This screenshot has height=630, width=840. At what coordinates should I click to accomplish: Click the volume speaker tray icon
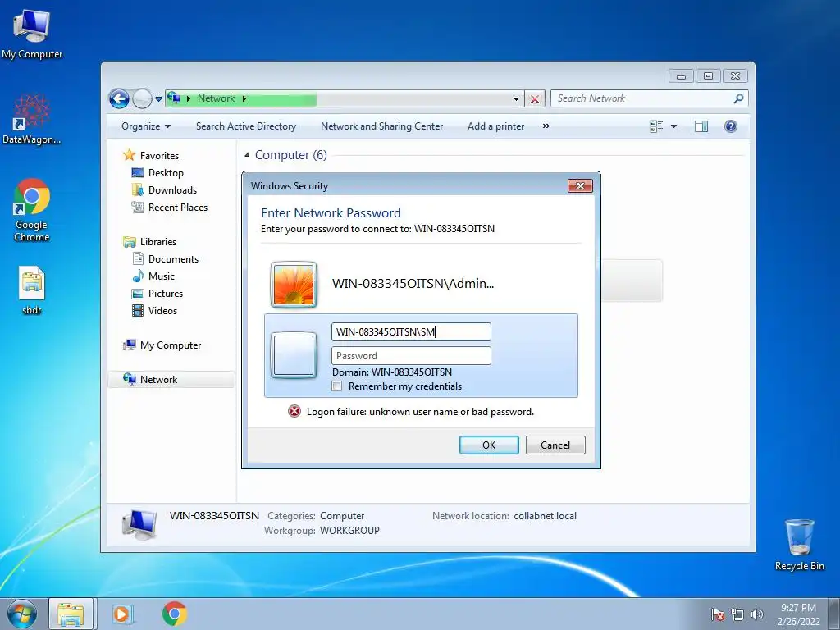pyautogui.click(x=757, y=614)
